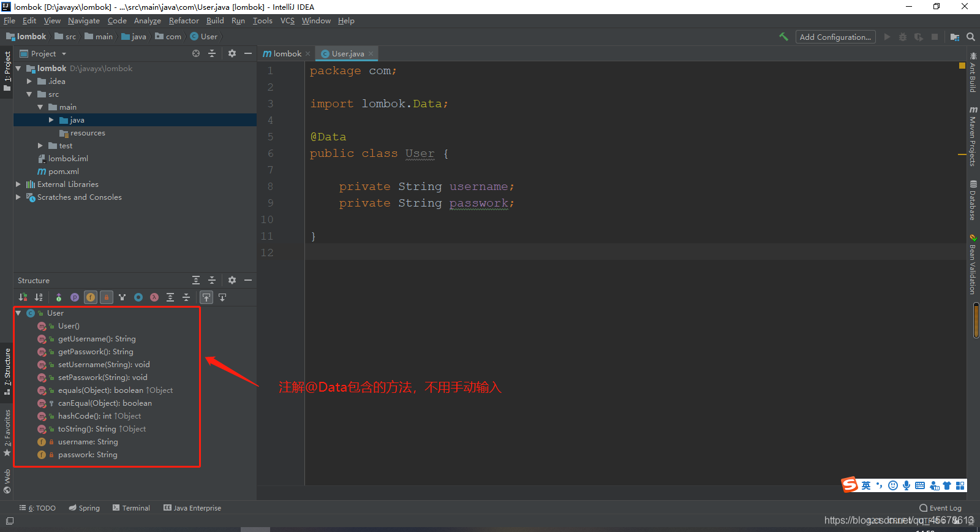The height and width of the screenshot is (532, 980).
Task: Open the Spring tool window
Action: 85,508
